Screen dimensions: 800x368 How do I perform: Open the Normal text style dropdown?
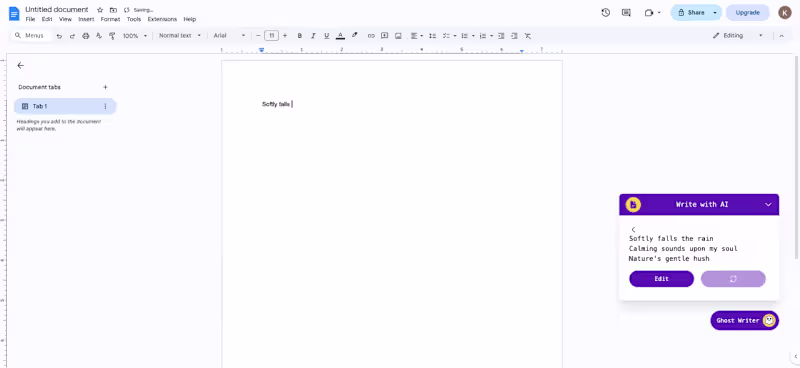180,36
